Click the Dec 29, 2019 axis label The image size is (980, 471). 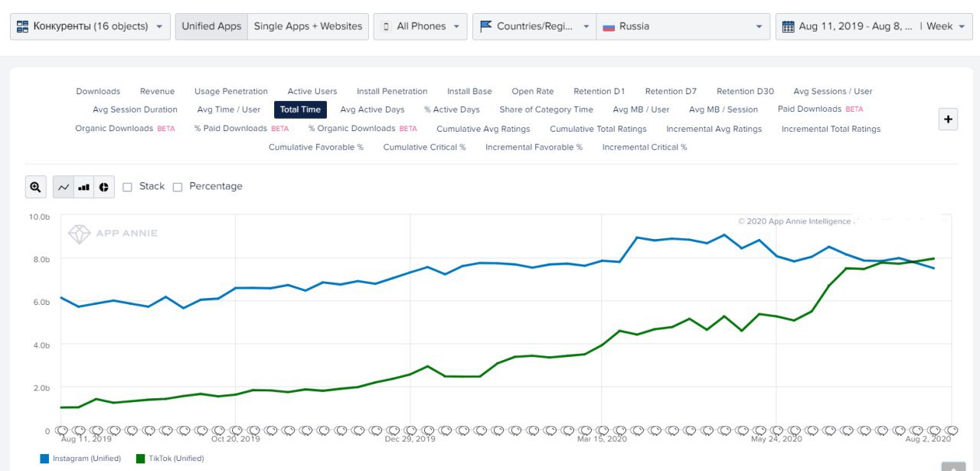[410, 439]
